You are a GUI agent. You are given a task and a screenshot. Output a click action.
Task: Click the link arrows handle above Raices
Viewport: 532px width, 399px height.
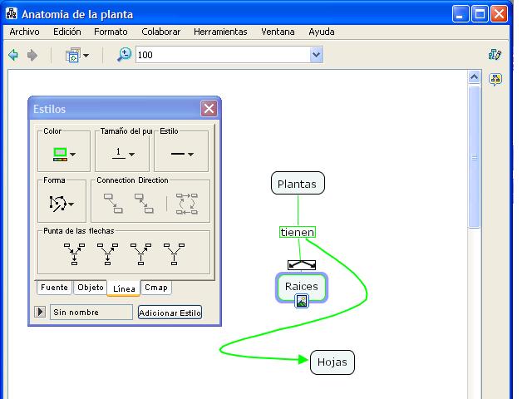[x=302, y=264]
